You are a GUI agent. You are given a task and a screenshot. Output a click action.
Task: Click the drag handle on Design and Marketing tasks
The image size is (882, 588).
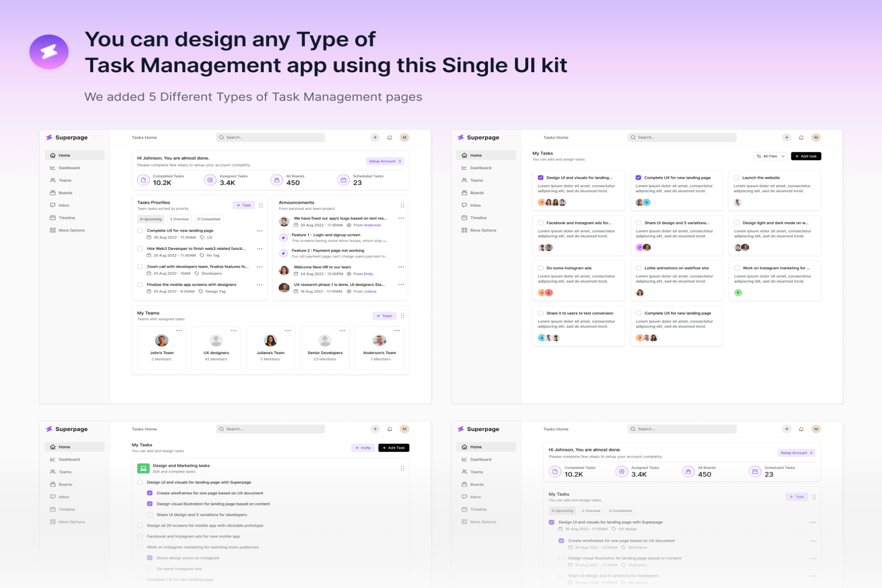(x=402, y=468)
